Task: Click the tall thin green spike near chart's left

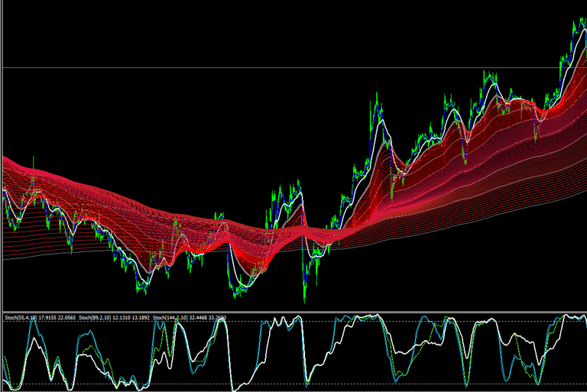Action: pos(34,162)
